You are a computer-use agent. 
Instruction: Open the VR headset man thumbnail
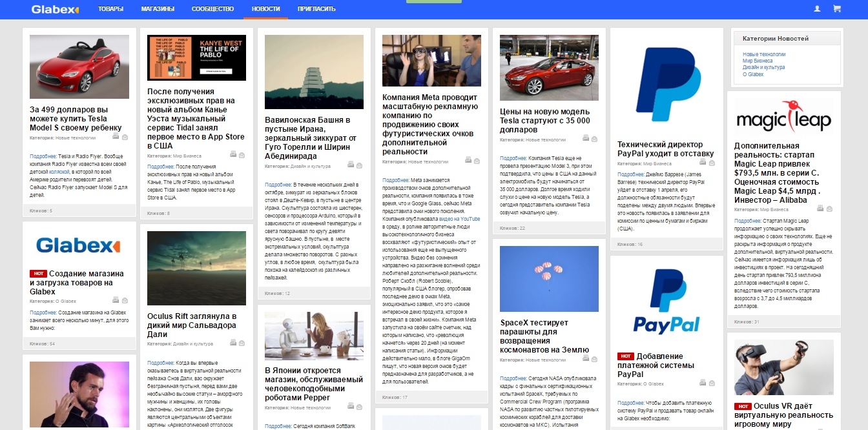[783, 367]
